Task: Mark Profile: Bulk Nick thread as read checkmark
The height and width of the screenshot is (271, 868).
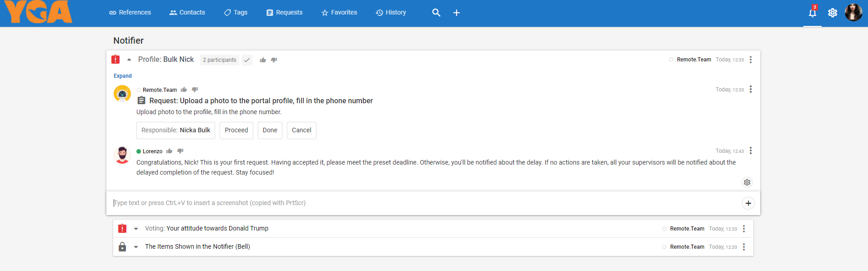Action: tap(247, 60)
